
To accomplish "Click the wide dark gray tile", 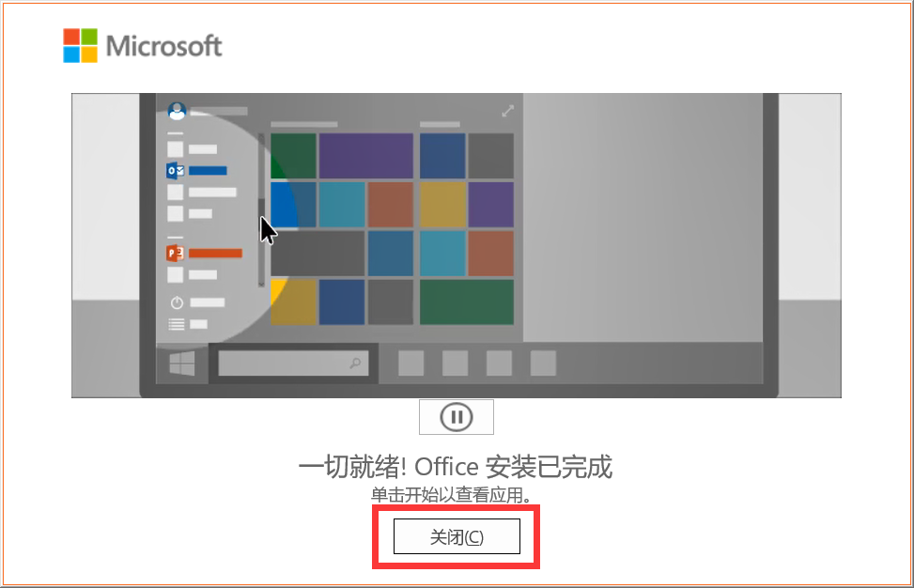I will tap(318, 253).
